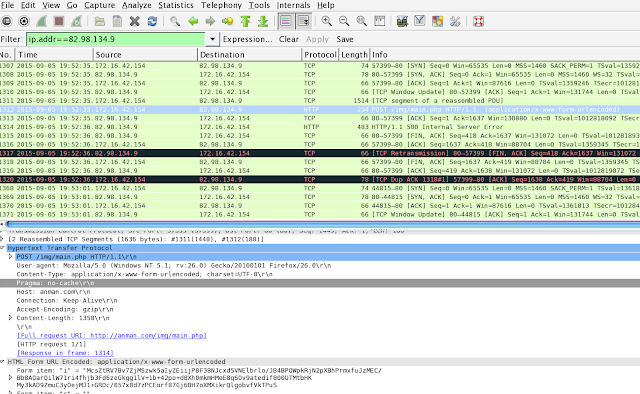Follow the Response in frame: 1314 link
The height and width of the screenshot is (394, 640).
click(x=65, y=353)
